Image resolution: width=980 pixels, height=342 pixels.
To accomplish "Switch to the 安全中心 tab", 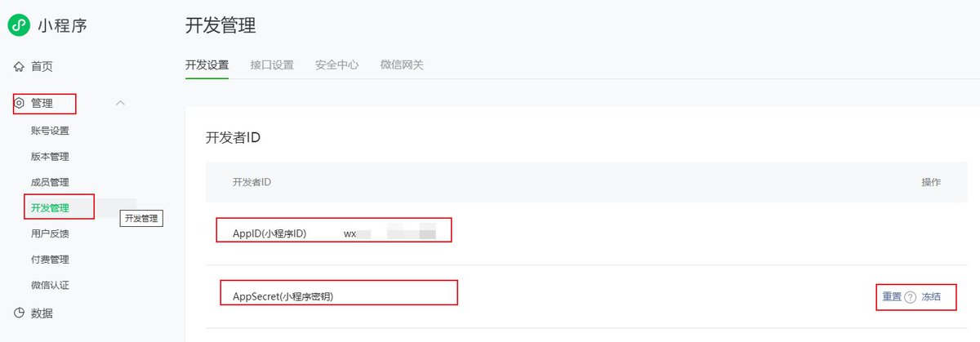I will [x=336, y=64].
